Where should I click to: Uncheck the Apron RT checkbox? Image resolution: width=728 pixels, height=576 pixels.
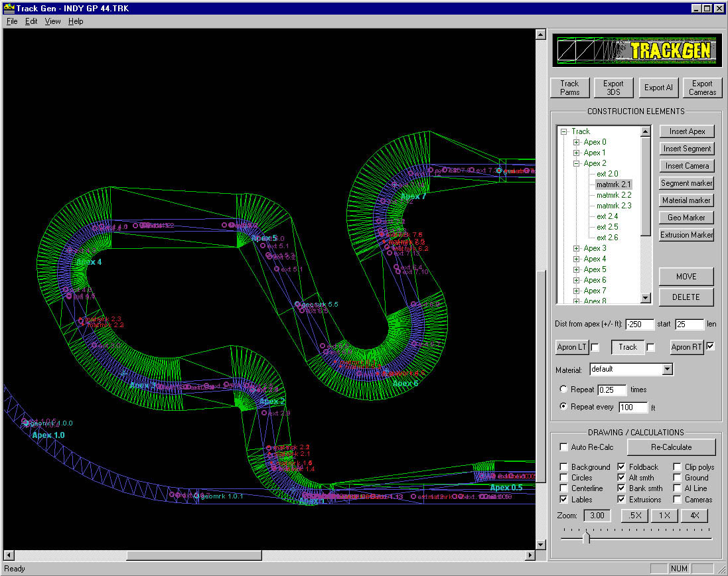710,346
